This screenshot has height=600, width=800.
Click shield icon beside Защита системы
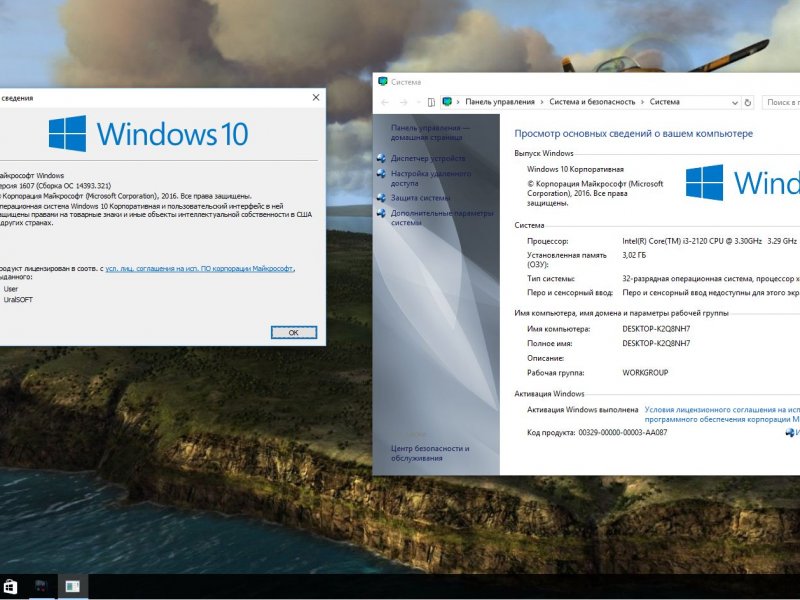[x=381, y=198]
